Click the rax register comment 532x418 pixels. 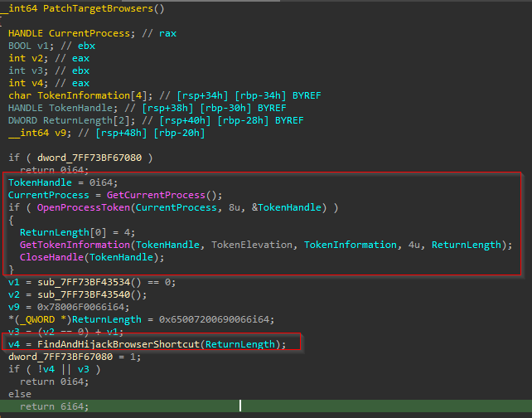click(167, 34)
